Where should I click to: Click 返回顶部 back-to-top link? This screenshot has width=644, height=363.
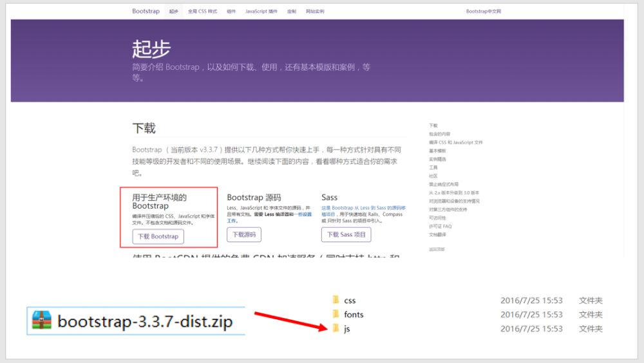pyautogui.click(x=437, y=249)
